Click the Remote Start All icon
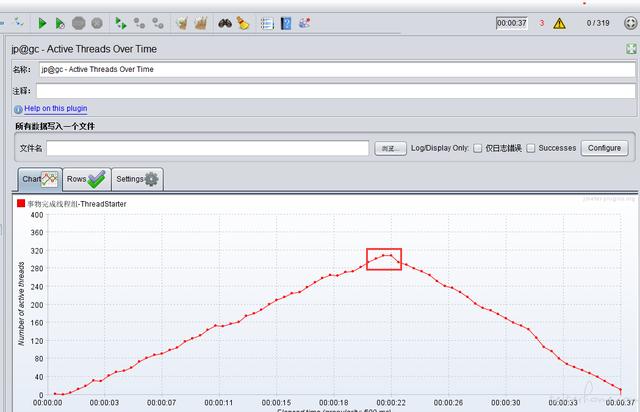The height and width of the screenshot is (412, 640). 120,23
